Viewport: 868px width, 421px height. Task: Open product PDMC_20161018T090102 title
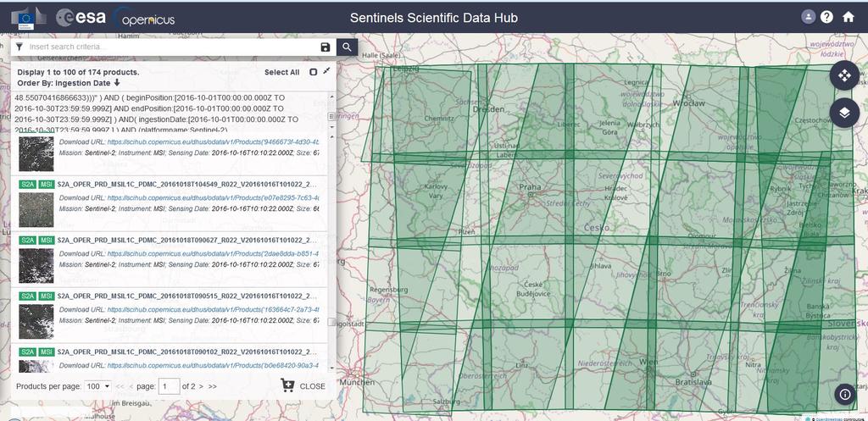187,352
